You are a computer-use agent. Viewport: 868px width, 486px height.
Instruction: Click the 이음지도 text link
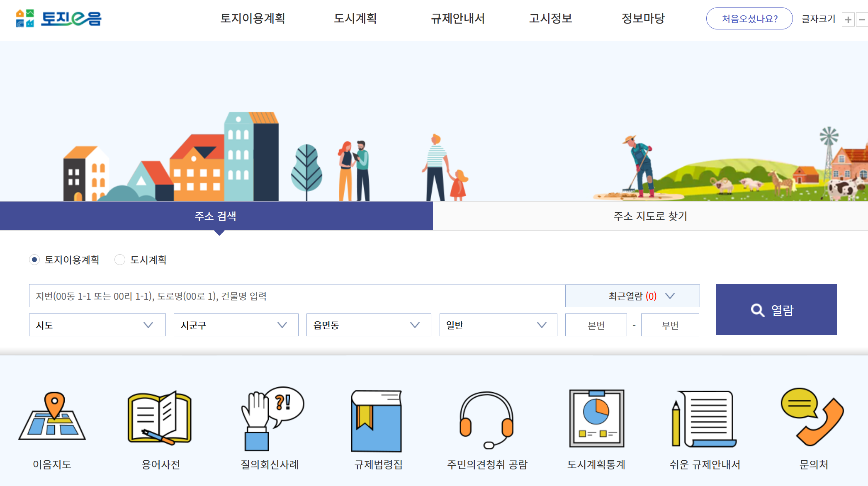click(x=52, y=464)
